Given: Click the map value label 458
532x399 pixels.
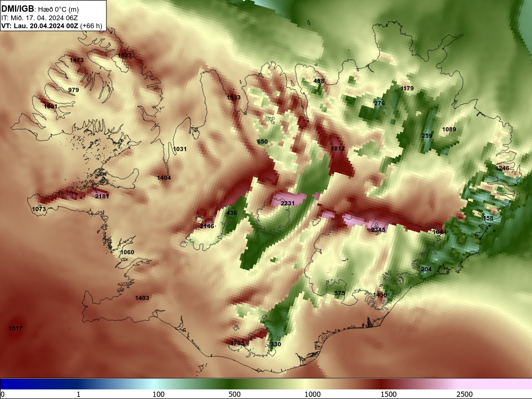Looking at the screenshot, I should [x=319, y=81].
